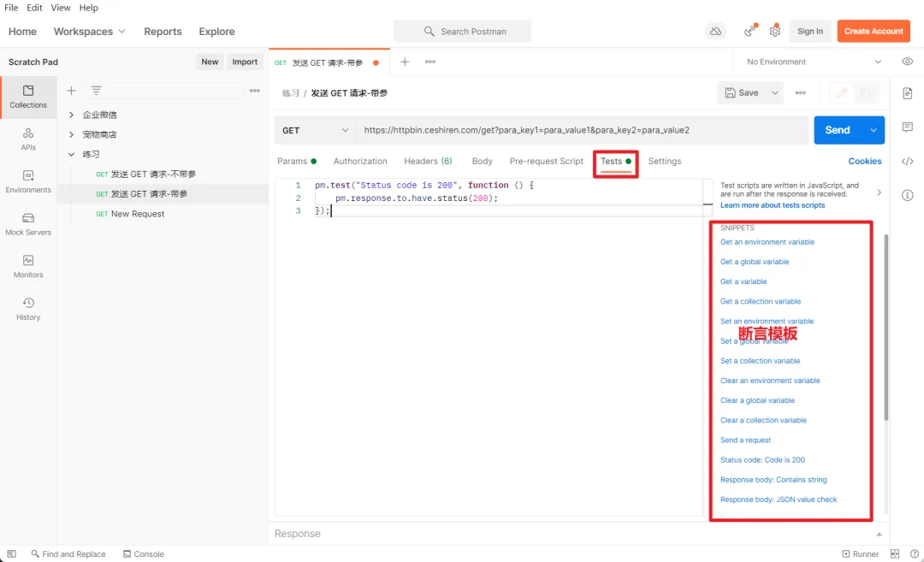Open the View menu
The width and height of the screenshot is (924, 562).
pos(61,8)
